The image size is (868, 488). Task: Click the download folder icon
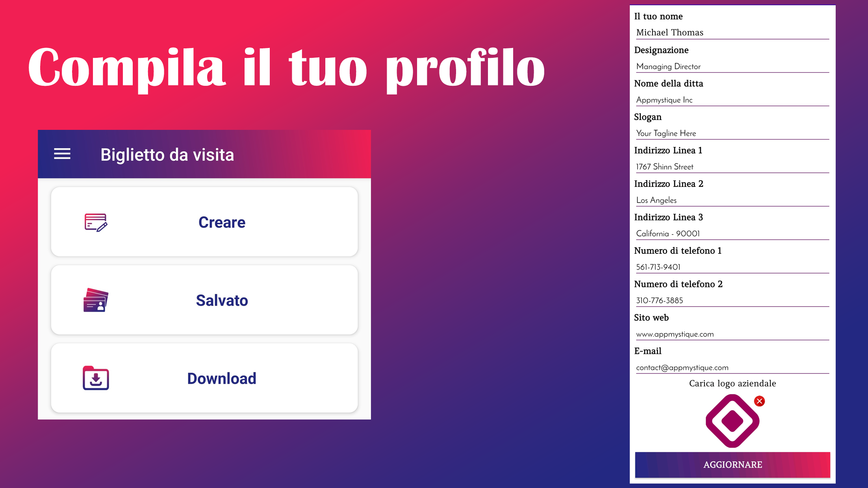pyautogui.click(x=96, y=378)
